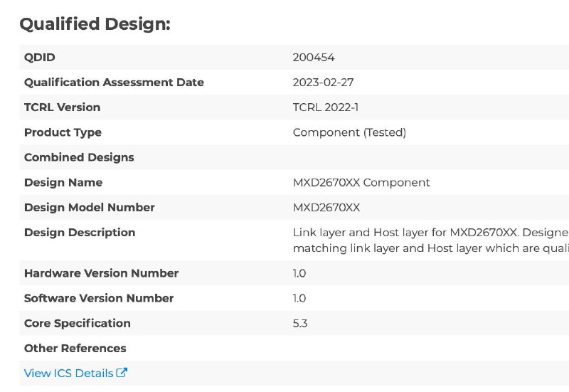Viewport: 569px width, 392px height.
Task: Click the Hardware Version Number label
Action: [x=101, y=273]
